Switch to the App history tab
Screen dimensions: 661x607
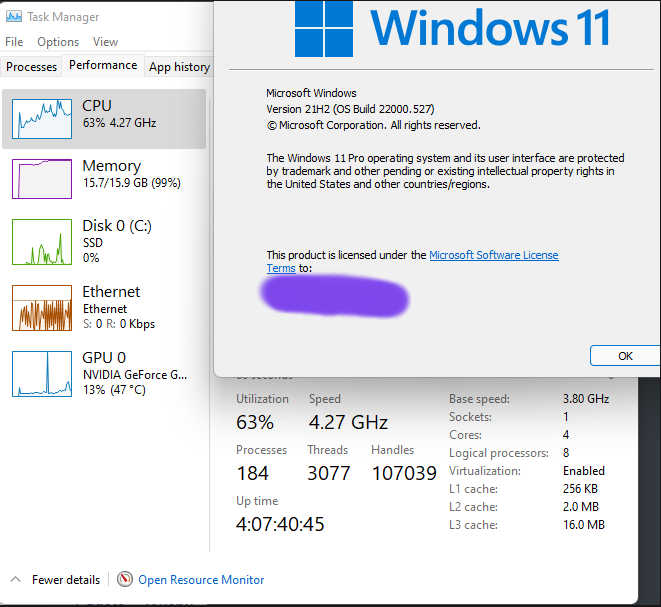179,67
